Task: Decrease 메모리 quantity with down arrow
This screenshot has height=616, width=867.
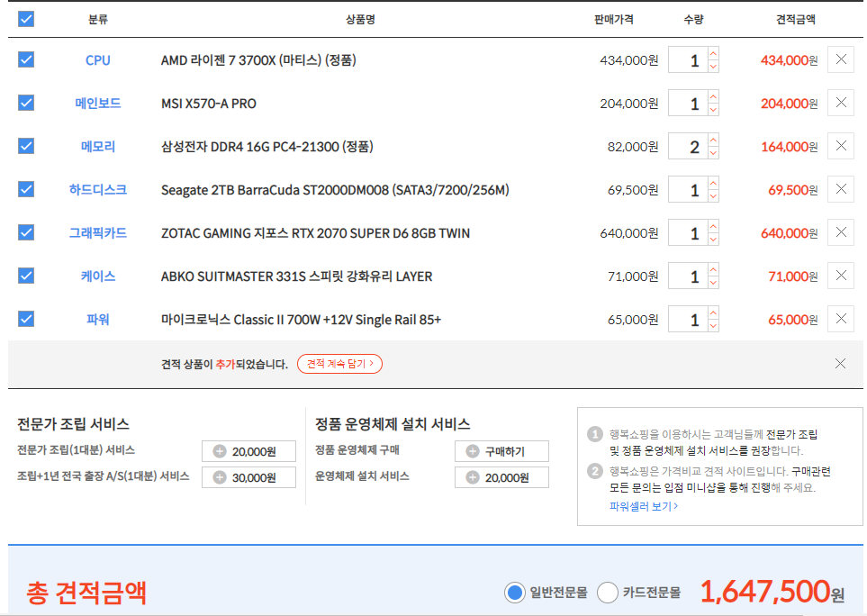Action: [x=713, y=152]
